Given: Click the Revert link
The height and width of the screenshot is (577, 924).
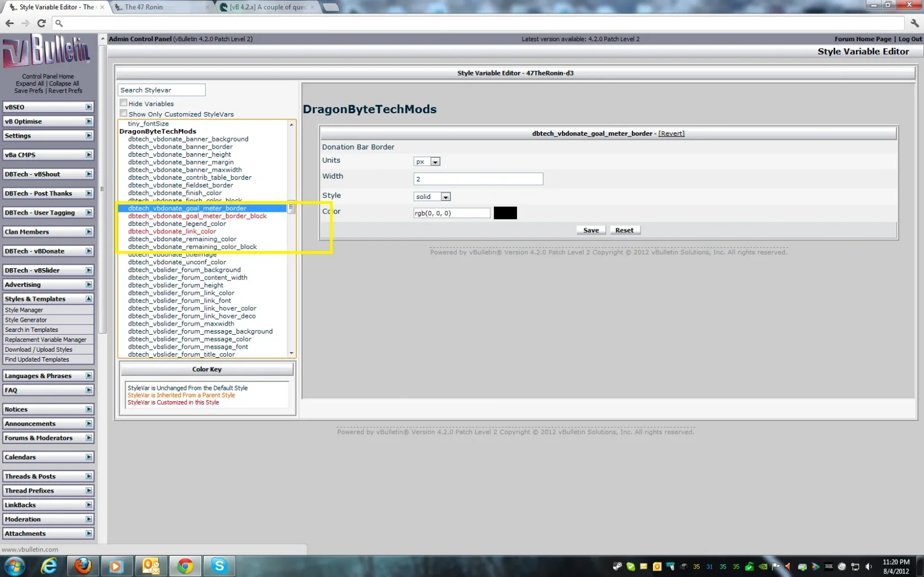Looking at the screenshot, I should pyautogui.click(x=671, y=134).
